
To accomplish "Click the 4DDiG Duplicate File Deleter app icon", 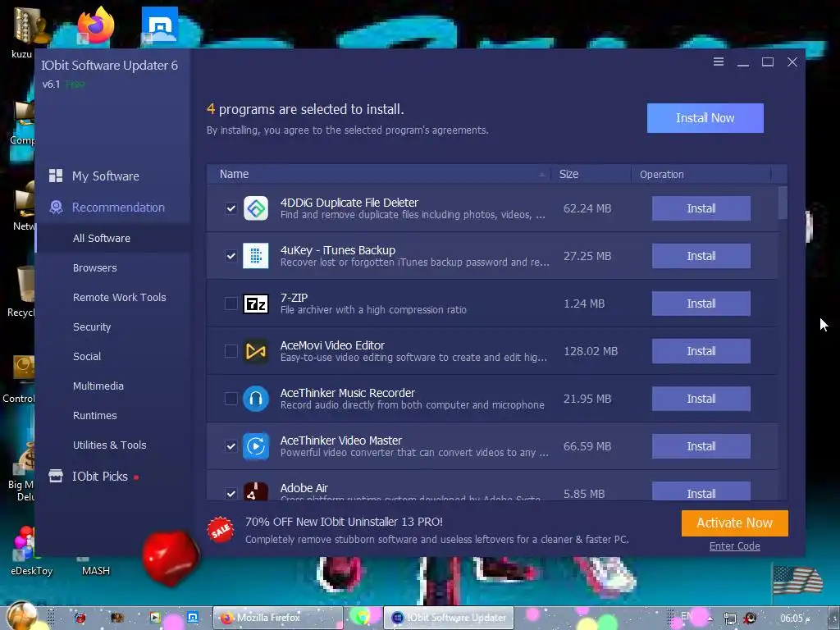I will 256,208.
